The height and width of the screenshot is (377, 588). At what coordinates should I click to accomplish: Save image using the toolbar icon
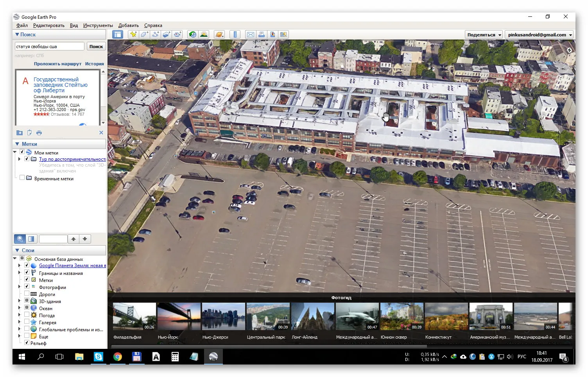coord(272,34)
